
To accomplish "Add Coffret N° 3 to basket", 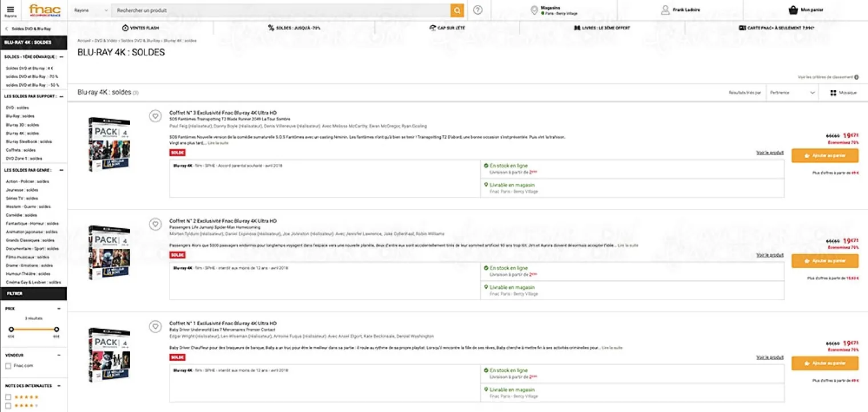I will click(x=825, y=155).
